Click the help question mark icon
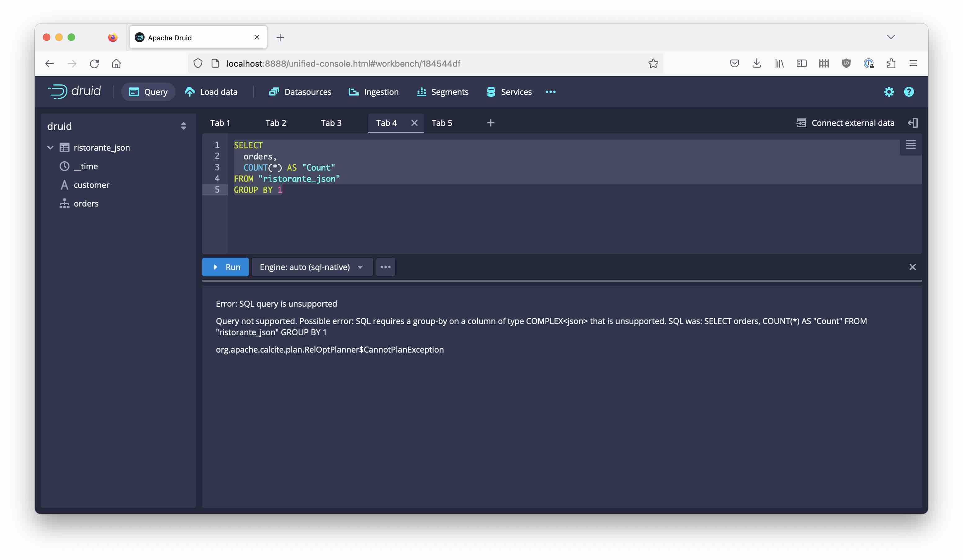Viewport: 963px width, 560px height. coord(908,92)
